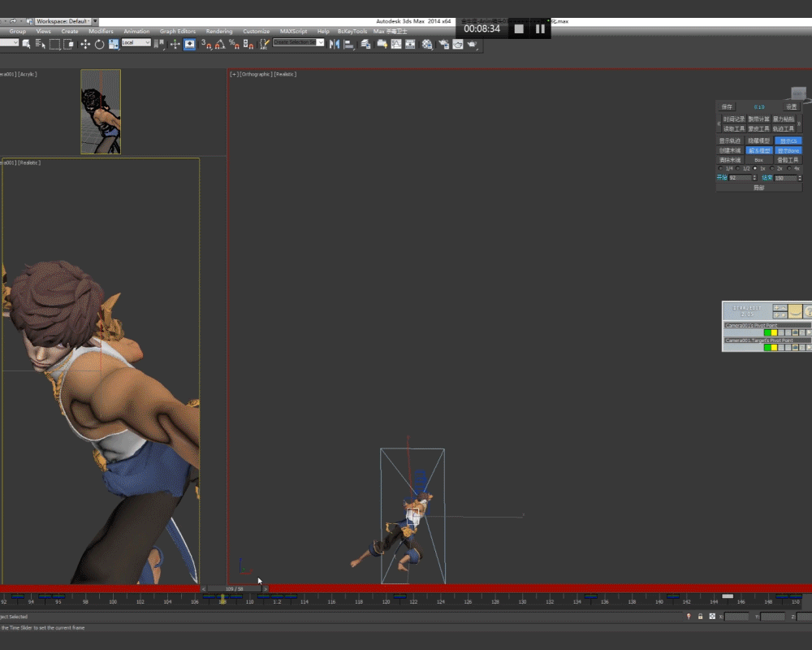Toggle Window/Crossing selection icon
The image size is (812, 650).
pyautogui.click(x=68, y=44)
